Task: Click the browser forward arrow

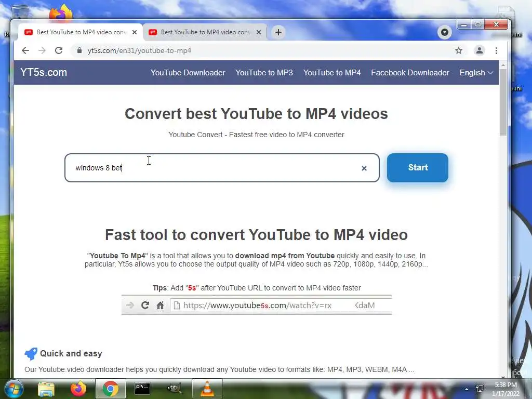Action: pyautogui.click(x=42, y=50)
